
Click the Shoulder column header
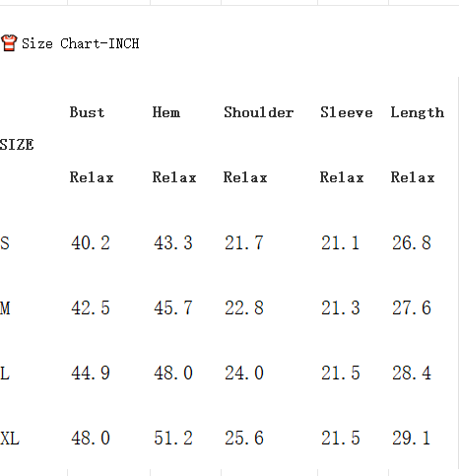point(259,112)
